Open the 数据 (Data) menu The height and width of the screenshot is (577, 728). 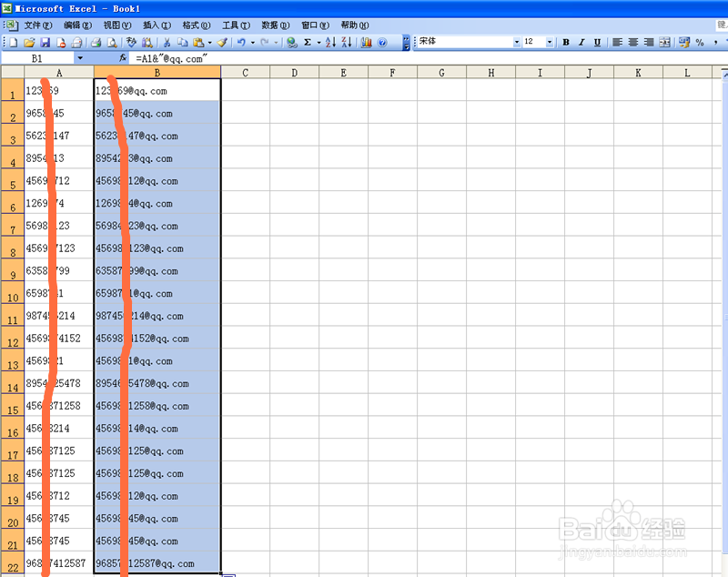(276, 25)
